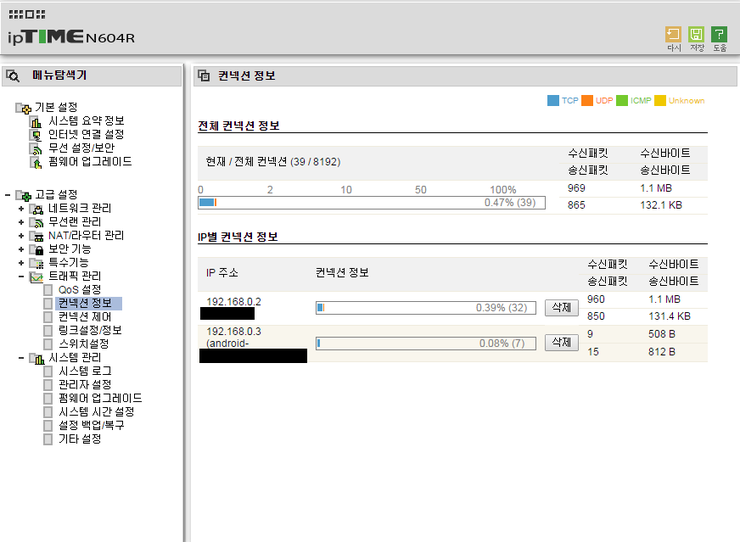Click the 기타 설정 page icon
The image size is (740, 542).
[48, 440]
